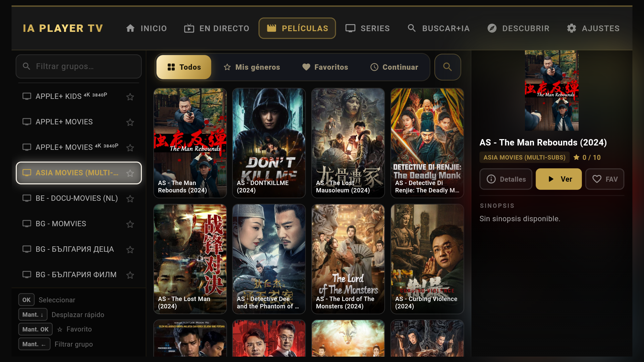Open Detective Dee and the Phantom poster
This screenshot has height=362, width=644.
click(x=269, y=259)
